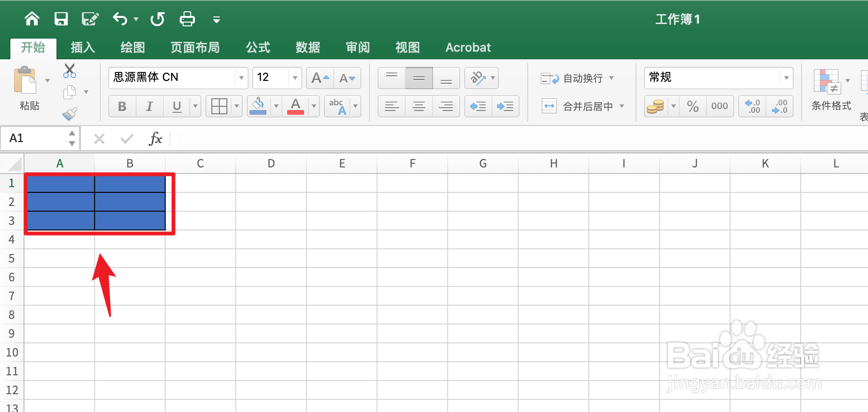Open the 审阅 tab
This screenshot has width=868, height=412.
(358, 48)
